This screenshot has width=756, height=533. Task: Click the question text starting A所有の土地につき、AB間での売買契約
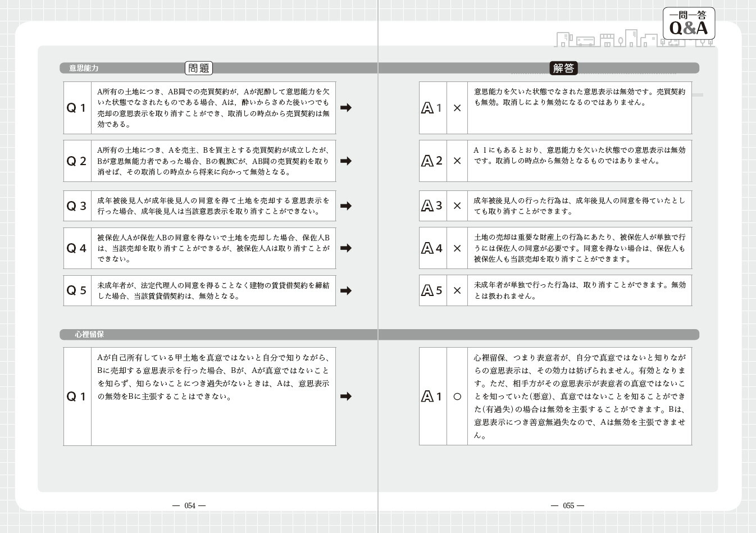213,108
